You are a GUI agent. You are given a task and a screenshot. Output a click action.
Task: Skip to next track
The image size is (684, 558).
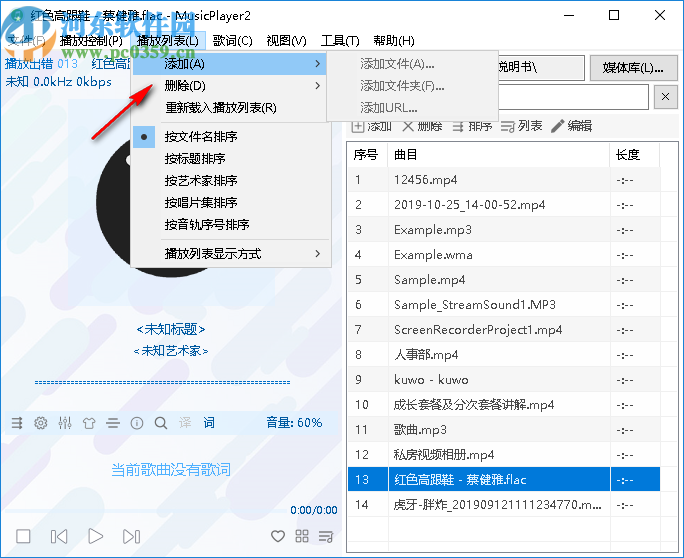(131, 536)
